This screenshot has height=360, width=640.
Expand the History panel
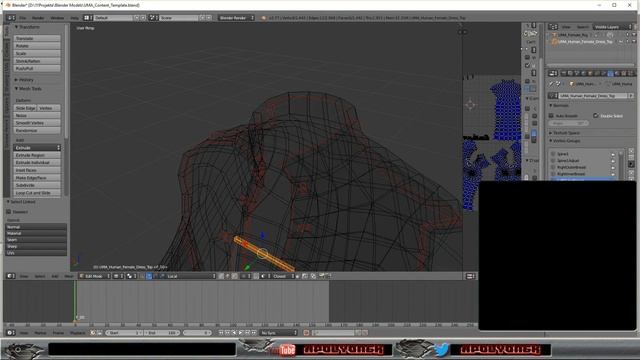click(x=24, y=80)
